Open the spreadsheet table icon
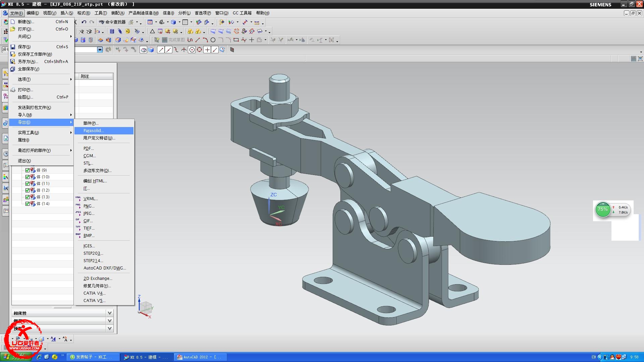 tap(160, 31)
